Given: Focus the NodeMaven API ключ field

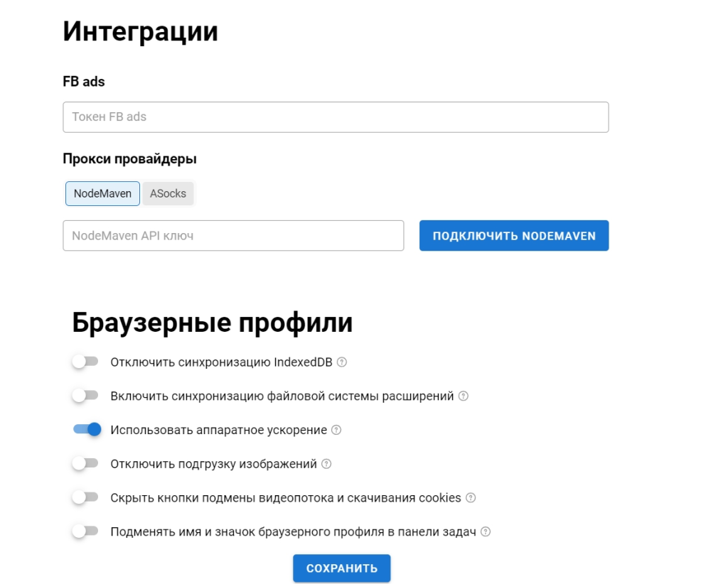Looking at the screenshot, I should click(x=233, y=236).
